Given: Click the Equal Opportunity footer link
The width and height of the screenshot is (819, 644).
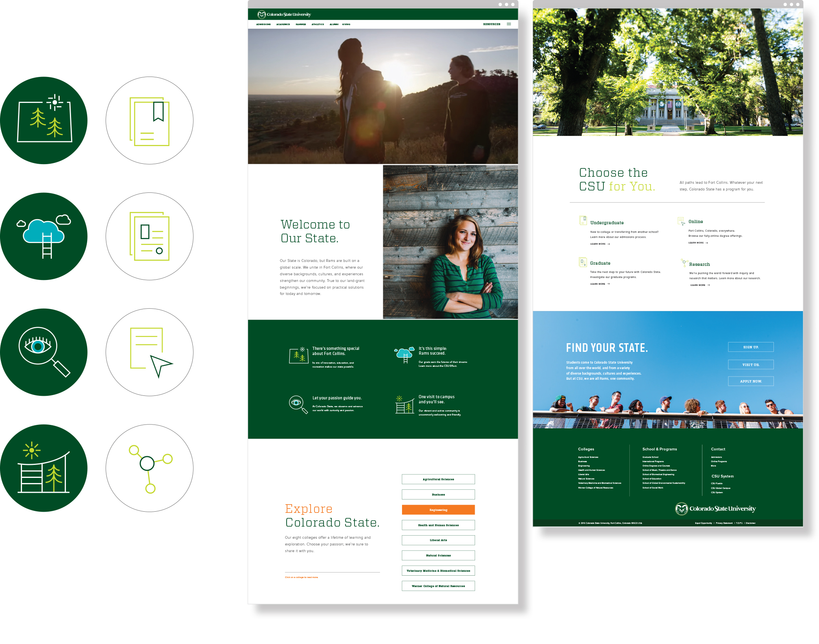Looking at the screenshot, I should (x=703, y=523).
